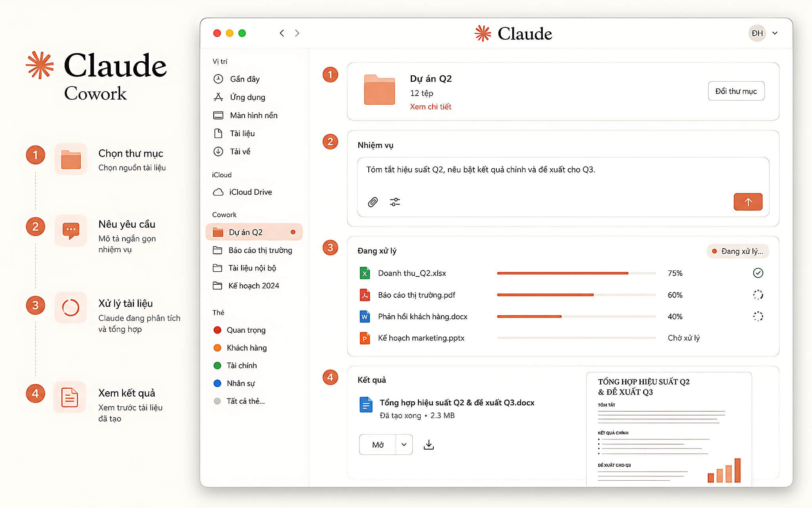Select Báo cáo thị trường.pdf file row
The height and width of the screenshot is (508, 812).
click(562, 295)
